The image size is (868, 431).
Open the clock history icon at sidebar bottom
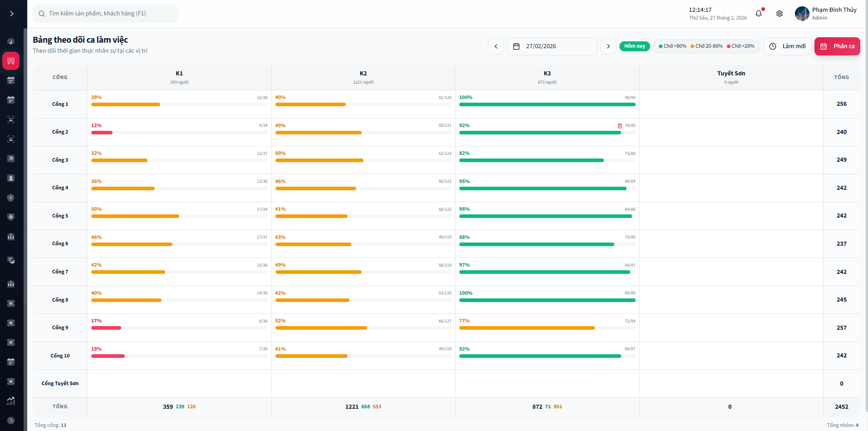tap(10, 420)
